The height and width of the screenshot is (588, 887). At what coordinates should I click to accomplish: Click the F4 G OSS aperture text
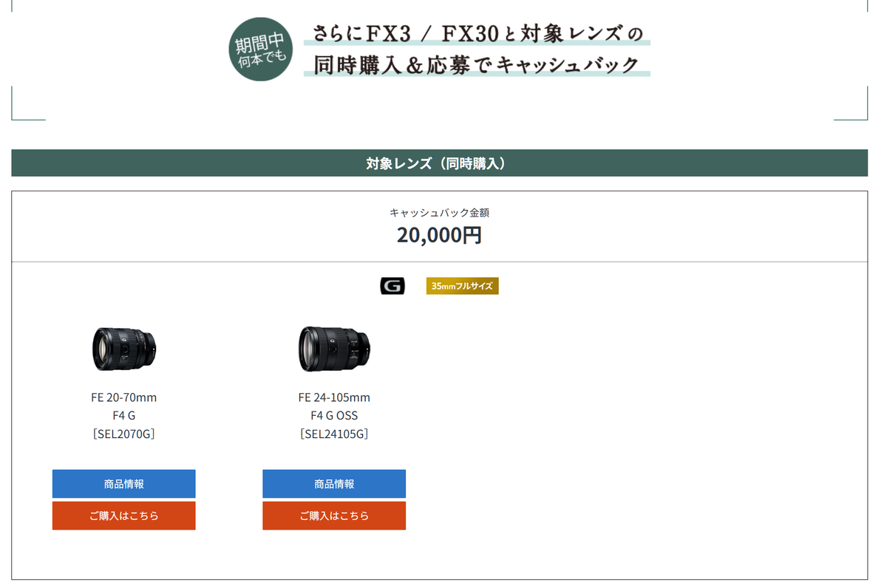click(334, 415)
